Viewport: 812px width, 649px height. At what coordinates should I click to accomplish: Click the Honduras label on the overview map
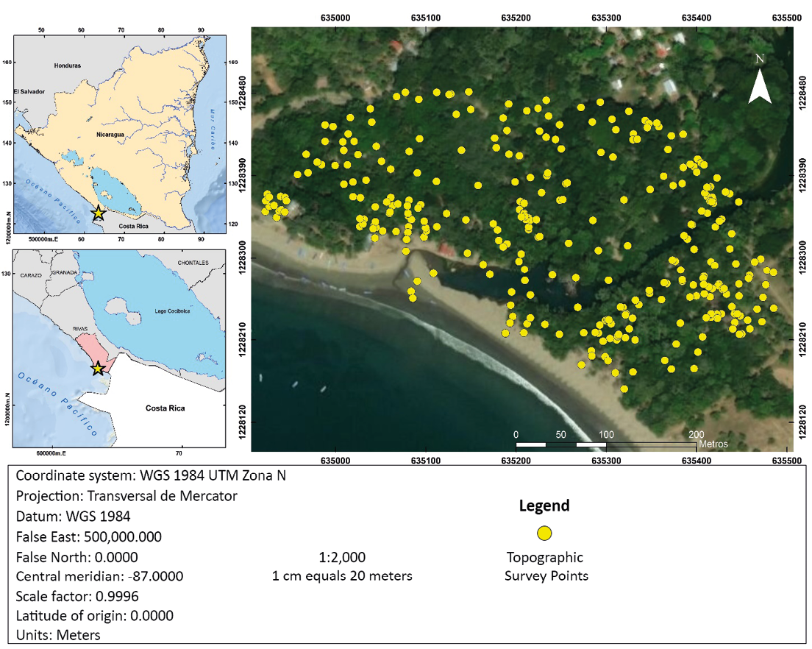(x=67, y=65)
